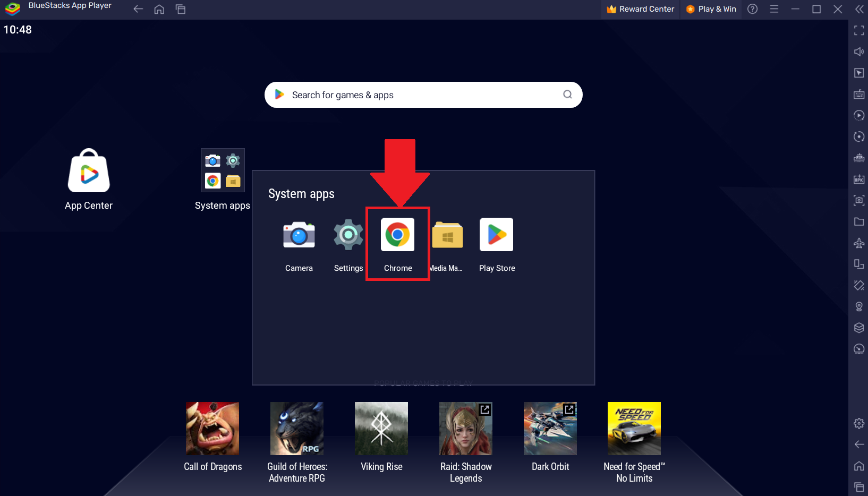
Task: Click the magnifier icon in search bar
Action: point(567,95)
